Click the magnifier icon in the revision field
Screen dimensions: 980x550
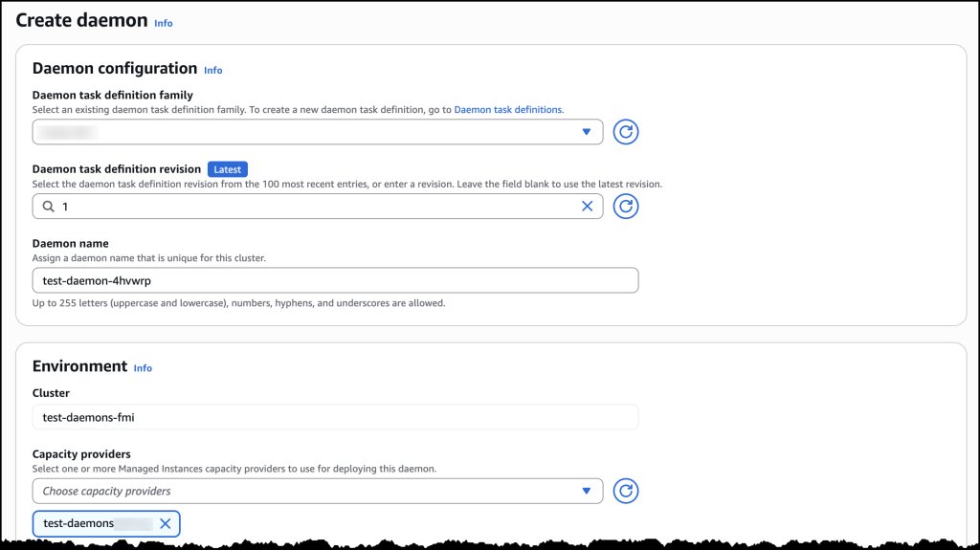(x=48, y=206)
